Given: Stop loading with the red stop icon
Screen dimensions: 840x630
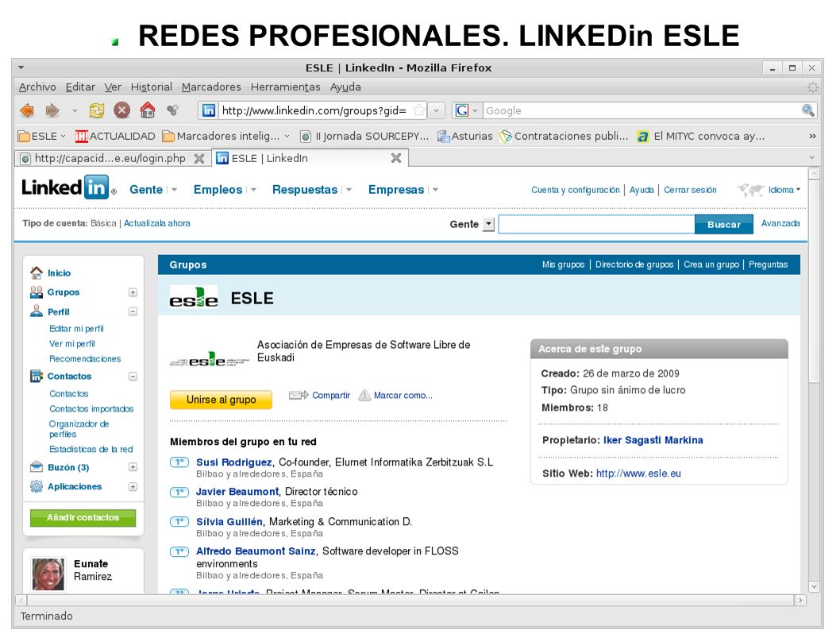Looking at the screenshot, I should (121, 110).
